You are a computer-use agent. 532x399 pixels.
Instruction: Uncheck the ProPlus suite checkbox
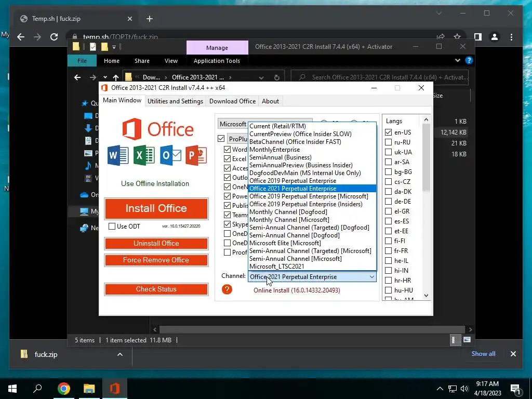[221, 138]
